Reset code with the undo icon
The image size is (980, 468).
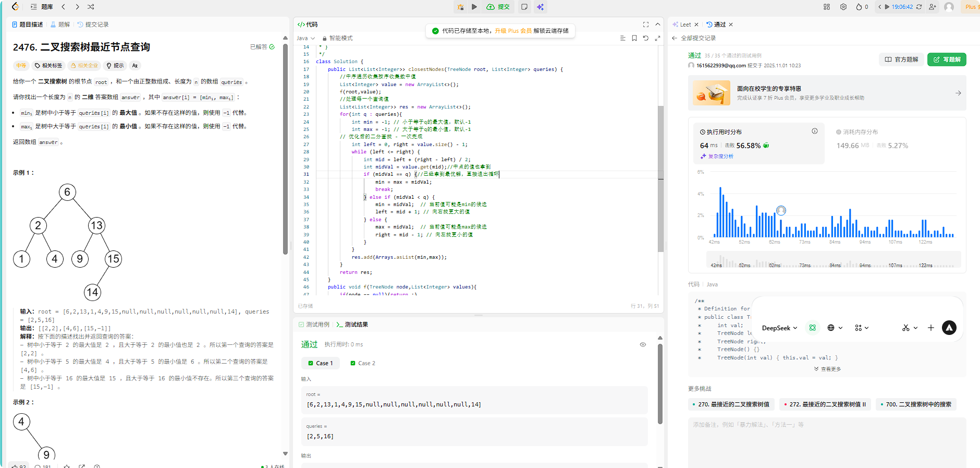(x=646, y=38)
